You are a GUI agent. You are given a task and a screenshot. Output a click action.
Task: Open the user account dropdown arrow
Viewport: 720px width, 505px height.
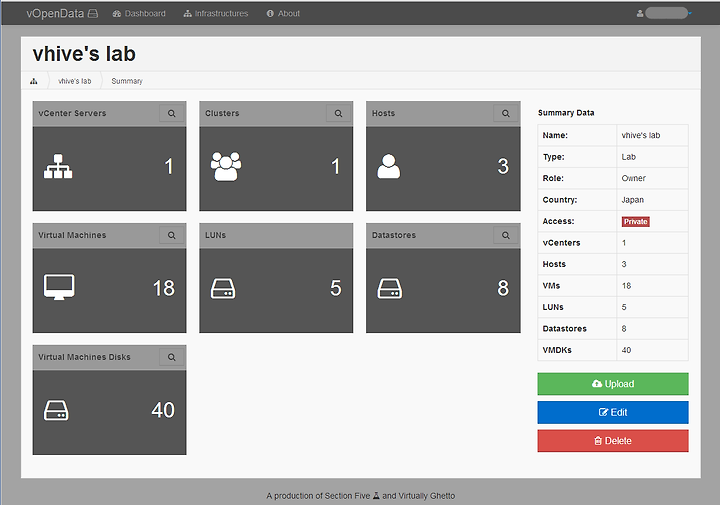[x=690, y=14]
